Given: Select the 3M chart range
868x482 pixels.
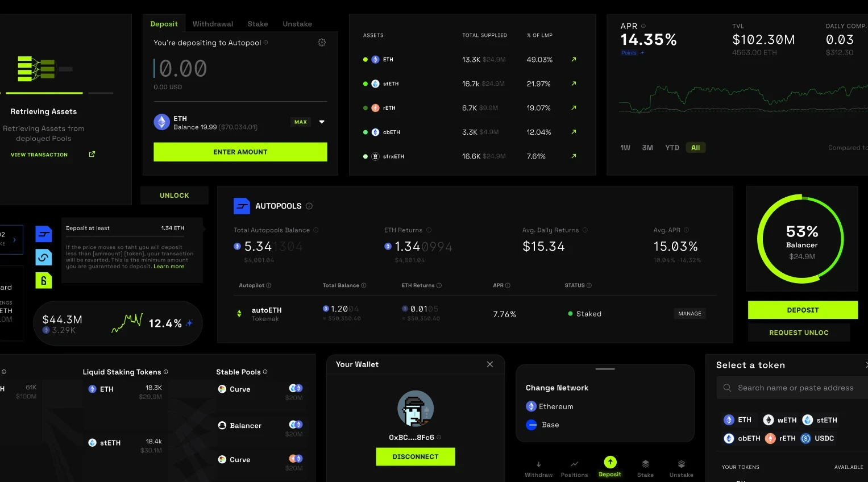Looking at the screenshot, I should (647, 148).
